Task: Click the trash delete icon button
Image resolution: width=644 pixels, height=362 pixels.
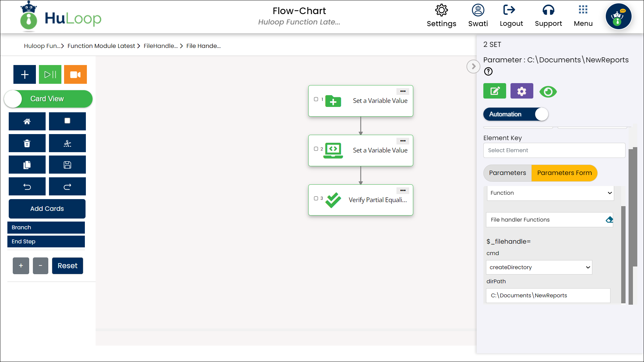Action: 27,143
